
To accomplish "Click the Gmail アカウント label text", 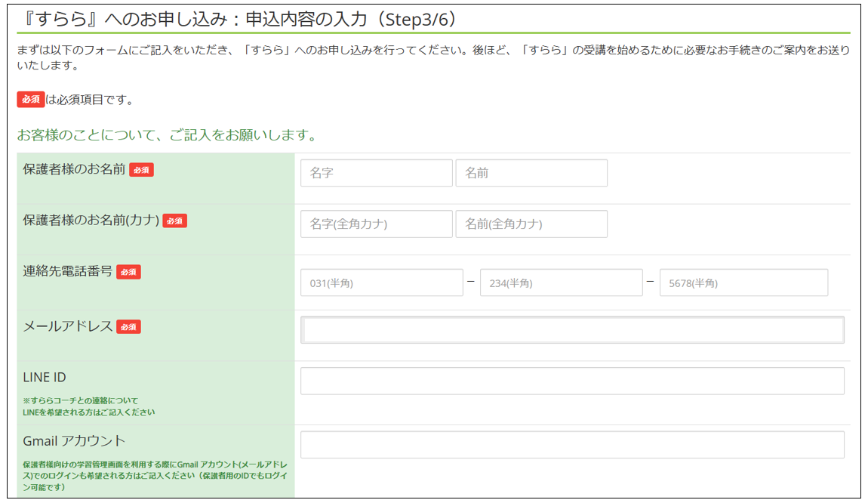I will coord(74,441).
